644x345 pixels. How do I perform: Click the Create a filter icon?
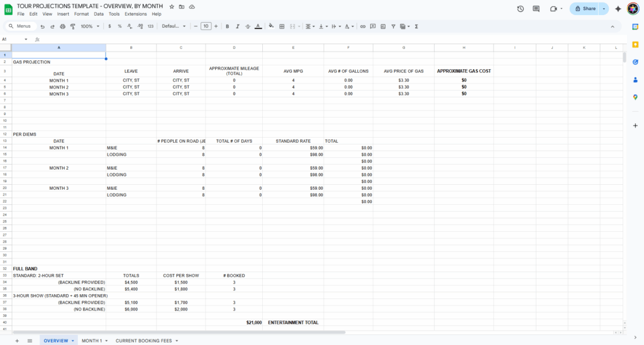393,26
